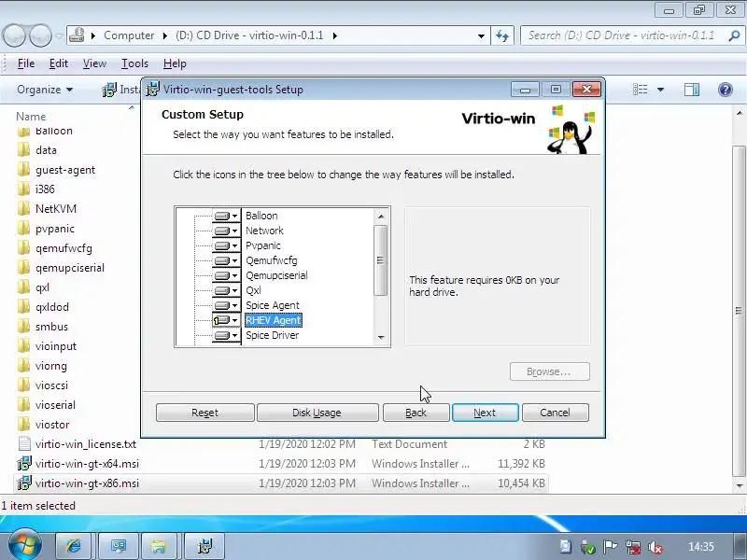Click the Explorer forward navigation arrow
747x560 pixels.
(40, 35)
